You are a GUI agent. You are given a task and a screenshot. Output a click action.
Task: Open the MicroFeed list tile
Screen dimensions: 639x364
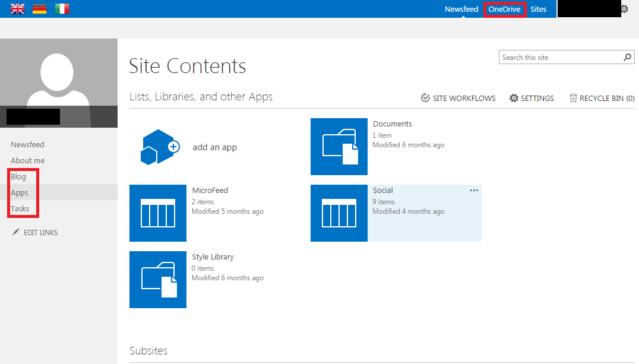click(158, 213)
